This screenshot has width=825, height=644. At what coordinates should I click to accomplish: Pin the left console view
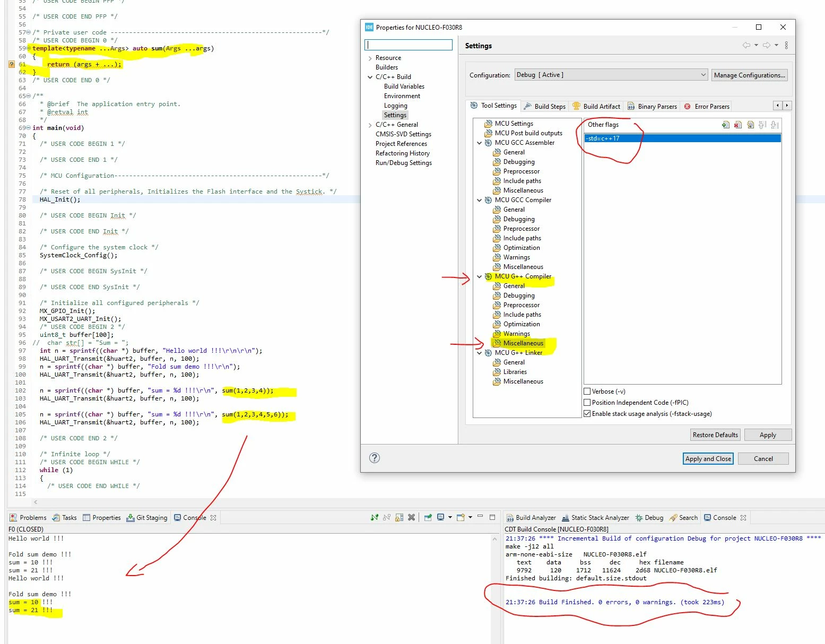[x=428, y=517]
